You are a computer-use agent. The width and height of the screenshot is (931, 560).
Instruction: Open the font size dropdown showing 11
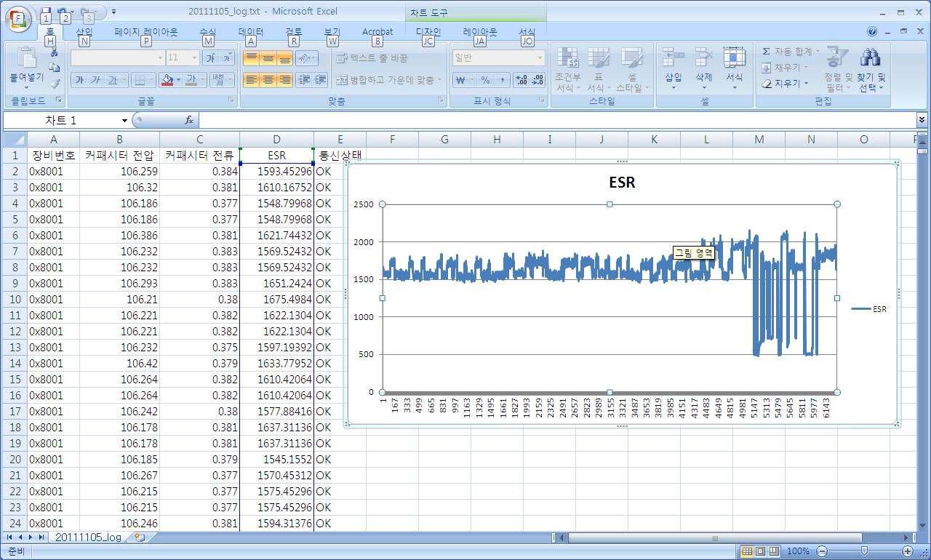pyautogui.click(x=194, y=57)
